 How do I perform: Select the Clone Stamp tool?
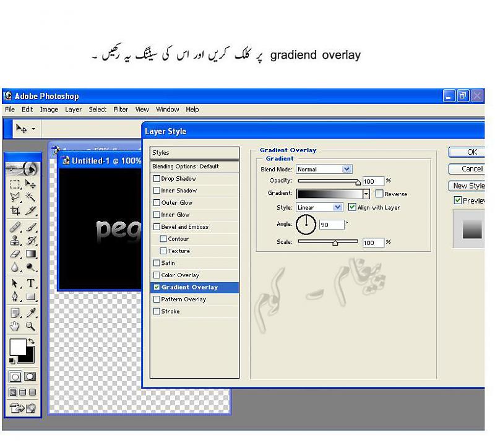(15, 240)
